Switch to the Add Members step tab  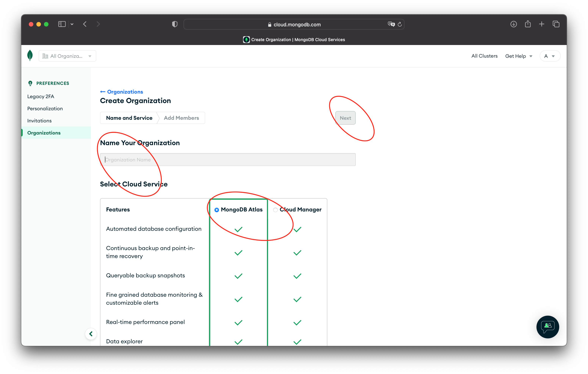tap(181, 118)
